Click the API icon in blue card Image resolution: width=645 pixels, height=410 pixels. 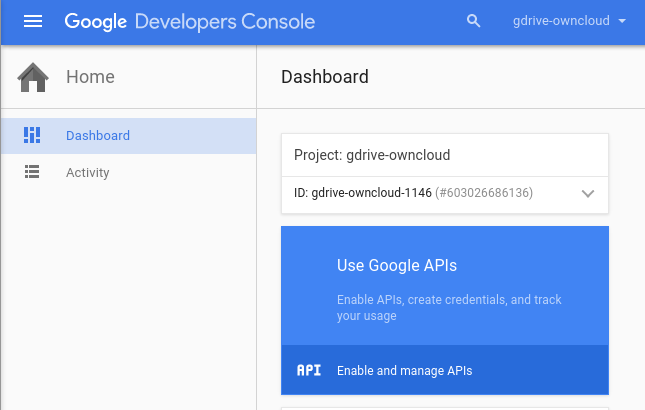click(x=309, y=370)
